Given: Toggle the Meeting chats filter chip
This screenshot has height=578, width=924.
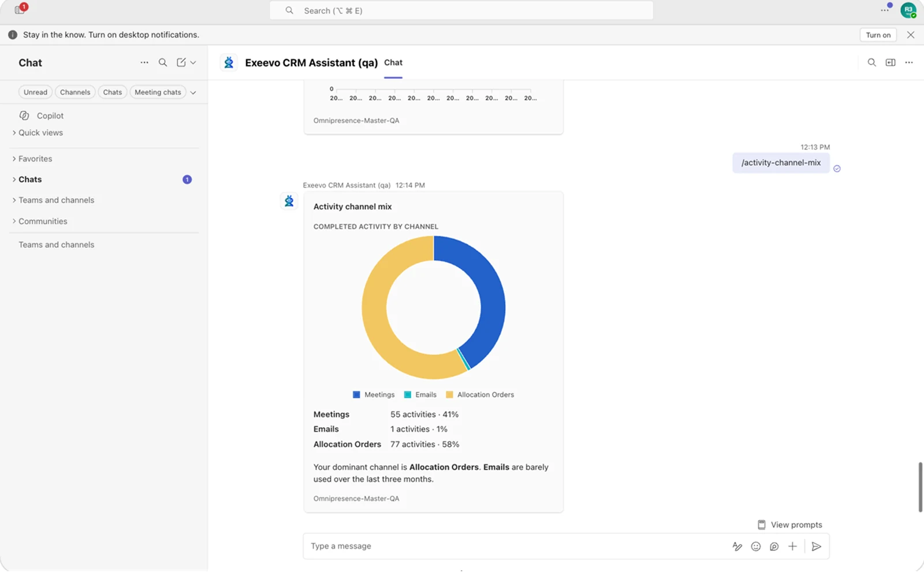Looking at the screenshot, I should 158,92.
